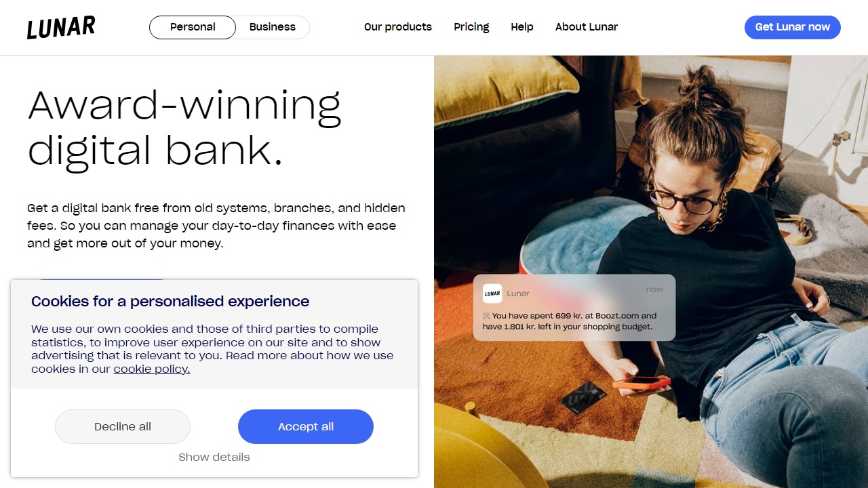The image size is (868, 488).
Task: Select the black Lunar card on the rug
Action: coord(583,396)
